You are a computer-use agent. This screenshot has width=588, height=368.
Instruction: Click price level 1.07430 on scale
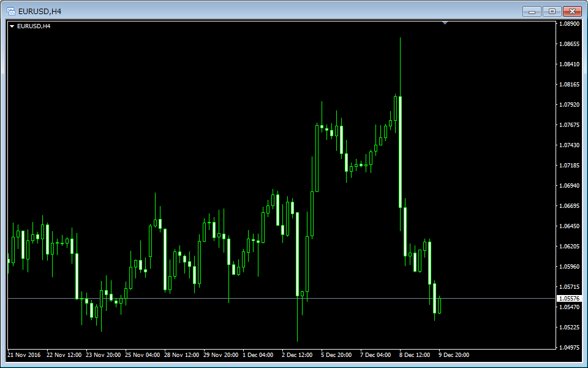(569, 145)
